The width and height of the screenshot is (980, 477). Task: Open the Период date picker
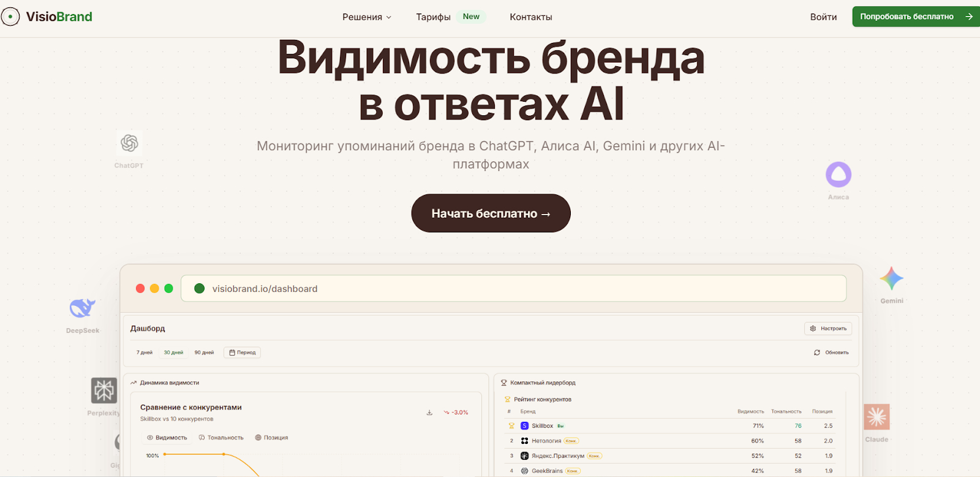click(x=242, y=353)
